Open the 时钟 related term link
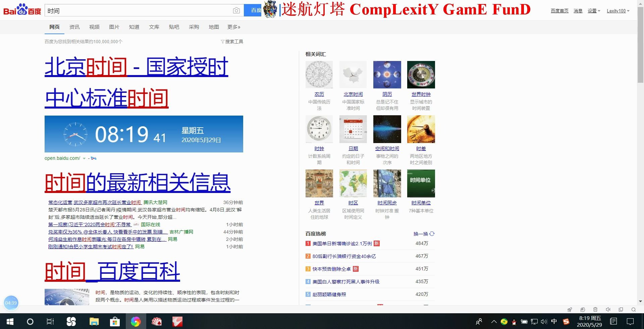644x329 pixels. click(x=319, y=148)
